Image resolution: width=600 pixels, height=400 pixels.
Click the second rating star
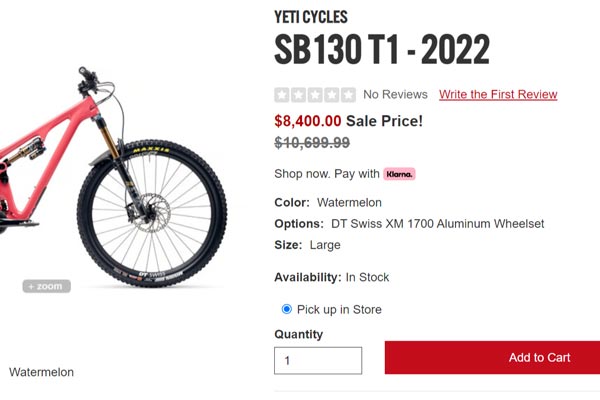tap(298, 95)
